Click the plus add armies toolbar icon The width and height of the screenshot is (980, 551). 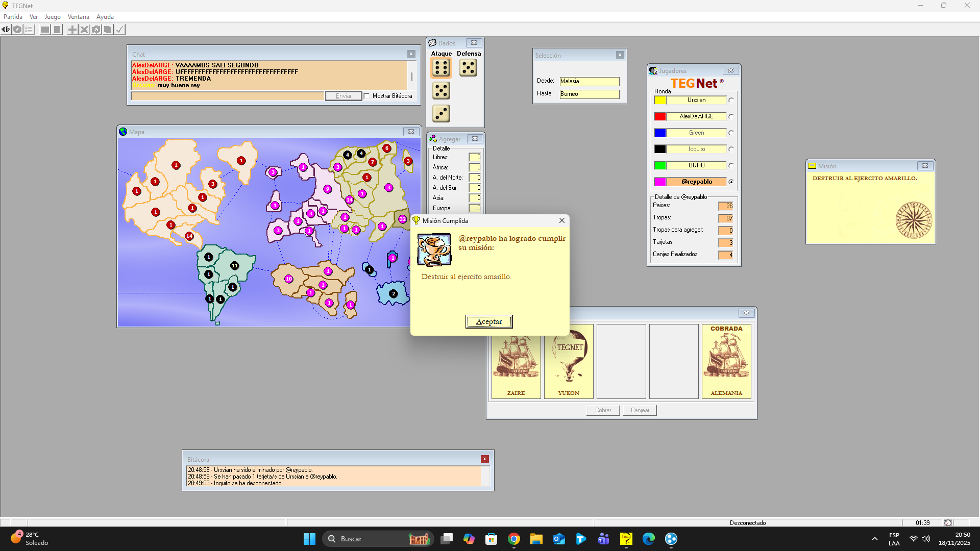tap(72, 30)
